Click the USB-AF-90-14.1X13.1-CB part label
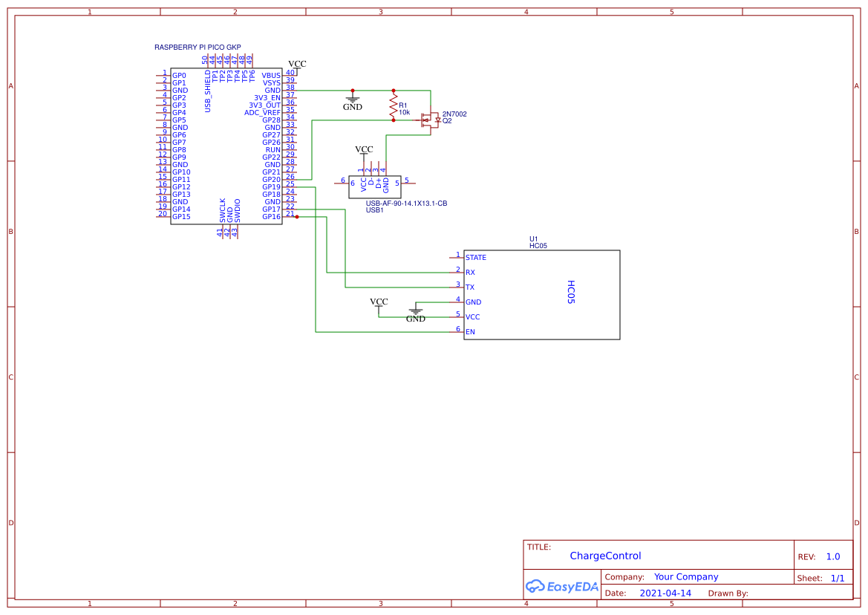 (x=406, y=204)
